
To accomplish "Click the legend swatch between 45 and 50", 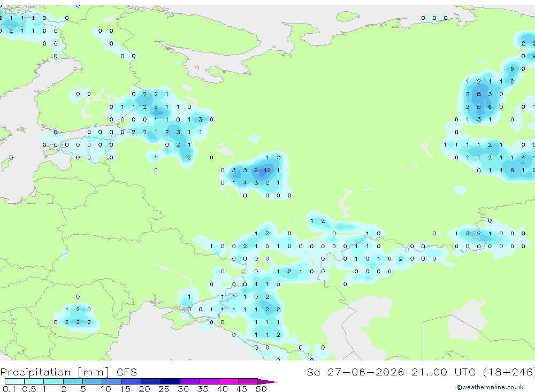I will click(248, 381).
